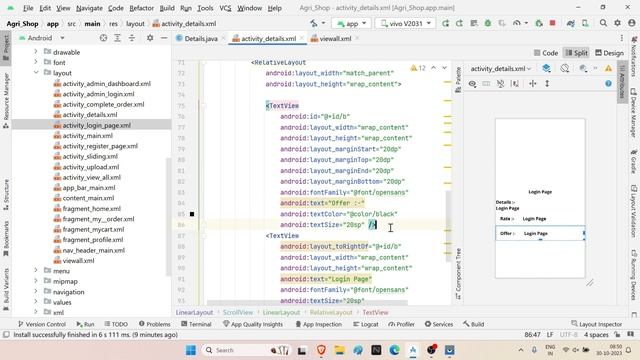Switch editor to Design view
This screenshot has width=640, height=360.
point(609,53)
